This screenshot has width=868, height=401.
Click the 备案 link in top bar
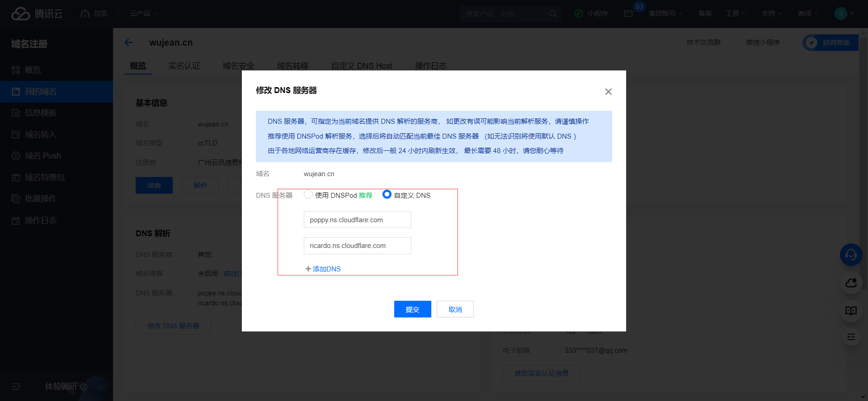coord(705,14)
